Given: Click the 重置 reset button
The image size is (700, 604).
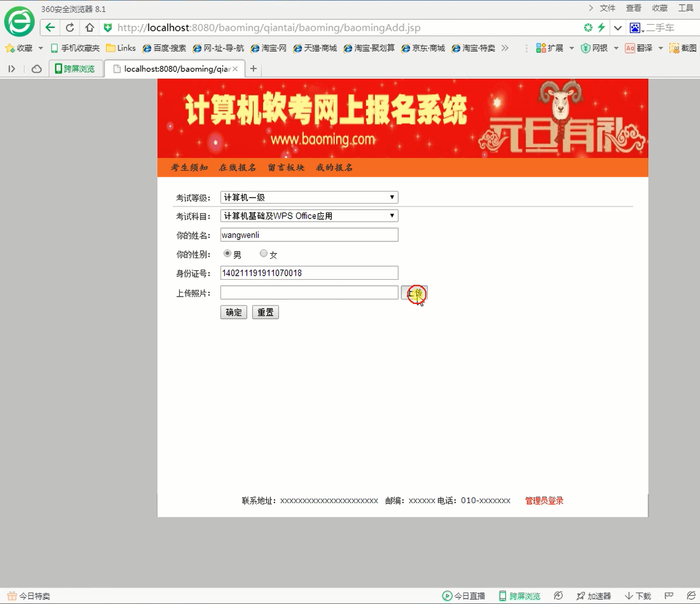Looking at the screenshot, I should point(266,312).
